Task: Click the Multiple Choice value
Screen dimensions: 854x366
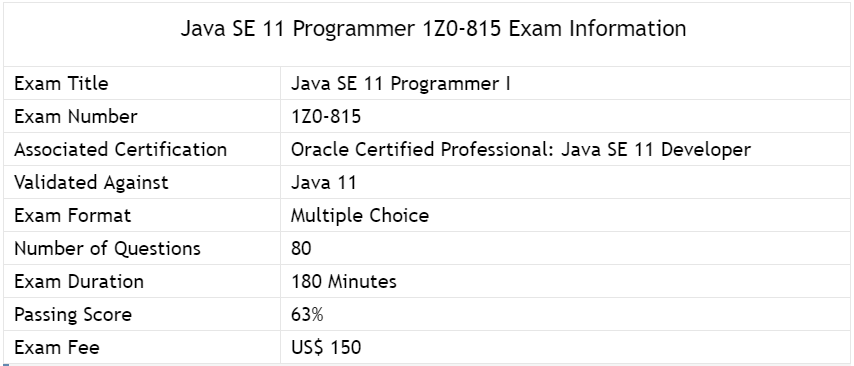Action: coord(360,216)
